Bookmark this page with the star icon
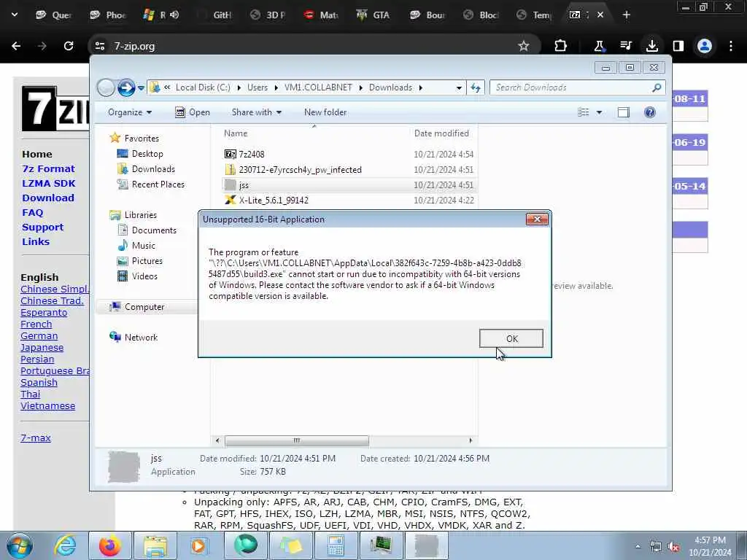This screenshot has height=560, width=747. click(524, 46)
